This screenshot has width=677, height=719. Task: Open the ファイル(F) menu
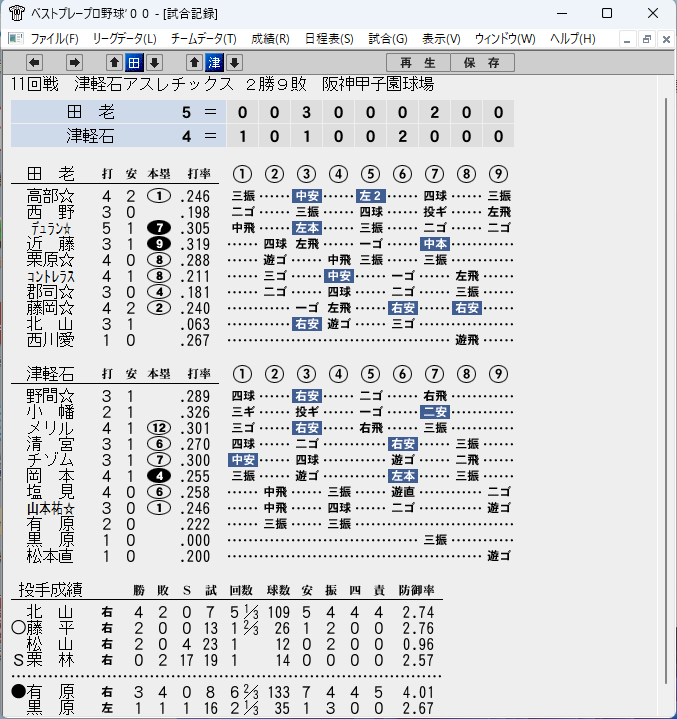click(55, 39)
